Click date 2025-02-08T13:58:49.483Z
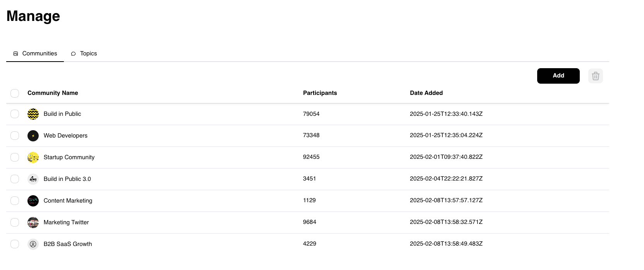Screen dimensions: 644x270 tap(446, 244)
